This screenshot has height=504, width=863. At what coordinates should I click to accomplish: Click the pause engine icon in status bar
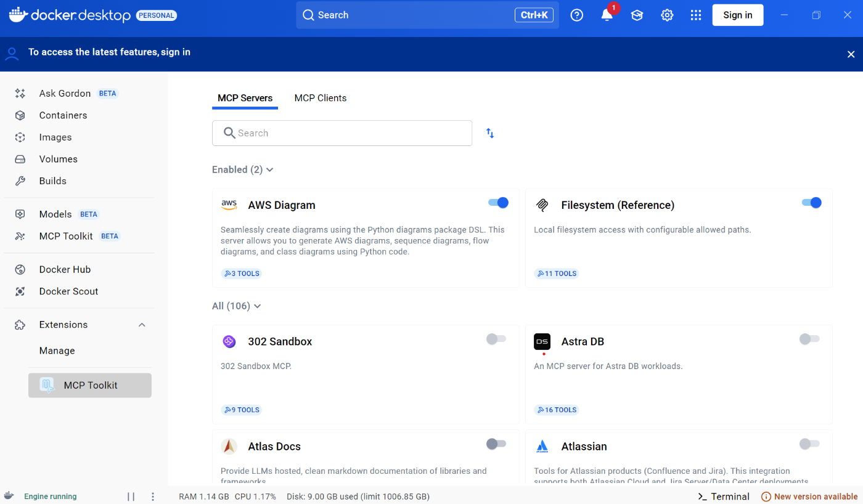point(131,497)
